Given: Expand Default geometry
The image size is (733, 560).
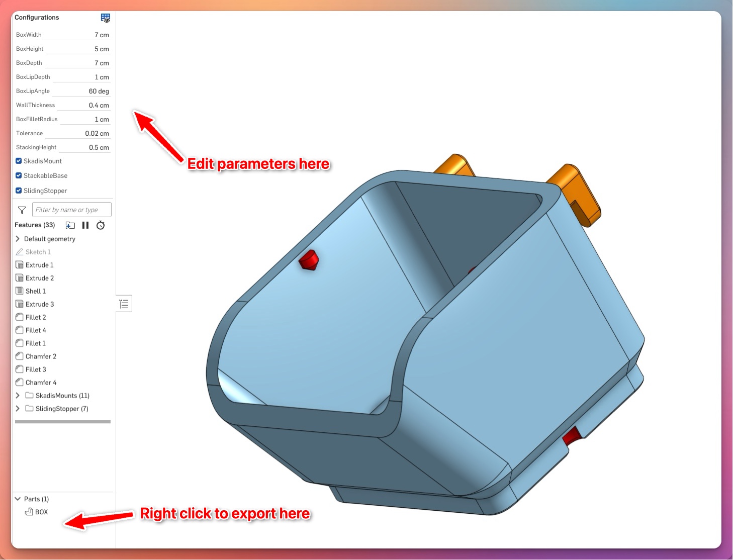Looking at the screenshot, I should click(18, 239).
